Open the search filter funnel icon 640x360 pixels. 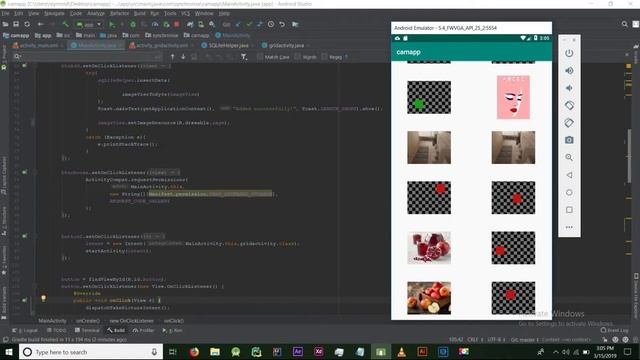pyautogui.click(x=244, y=57)
